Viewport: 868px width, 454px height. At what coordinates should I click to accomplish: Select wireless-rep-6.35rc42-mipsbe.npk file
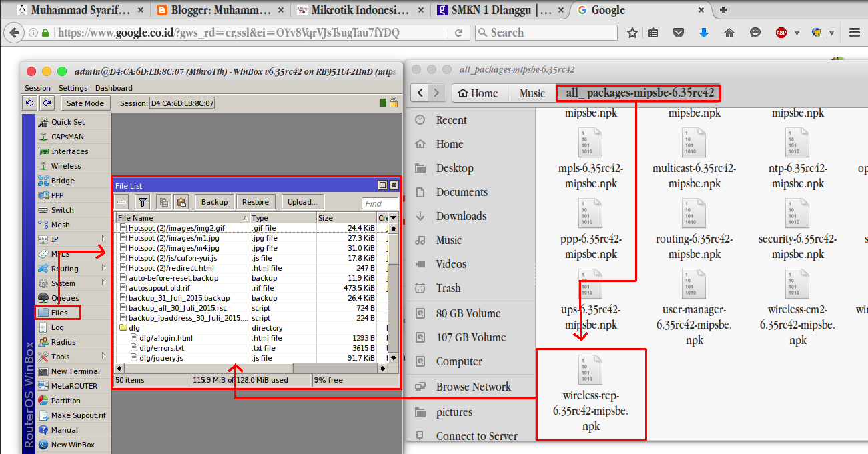591,394
